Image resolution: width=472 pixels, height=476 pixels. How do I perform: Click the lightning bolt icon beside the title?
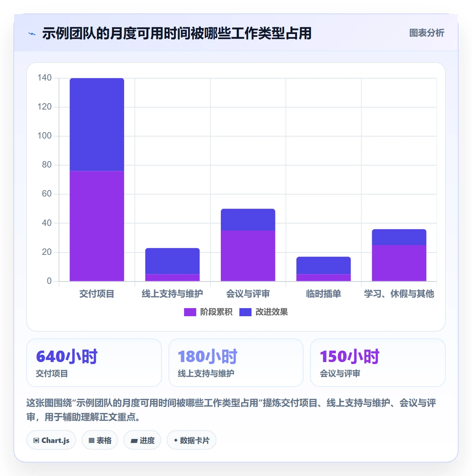[32, 34]
